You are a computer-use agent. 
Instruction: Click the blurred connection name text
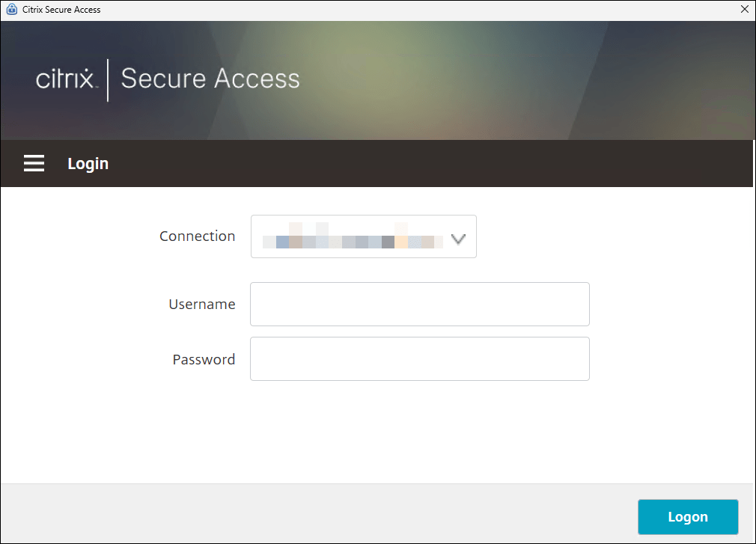pyautogui.click(x=352, y=241)
